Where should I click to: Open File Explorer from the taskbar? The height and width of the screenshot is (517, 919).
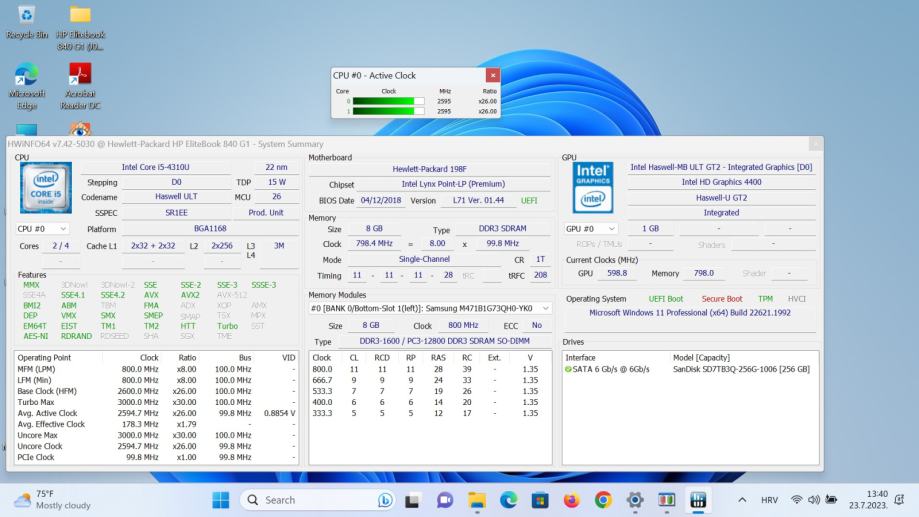(477, 499)
